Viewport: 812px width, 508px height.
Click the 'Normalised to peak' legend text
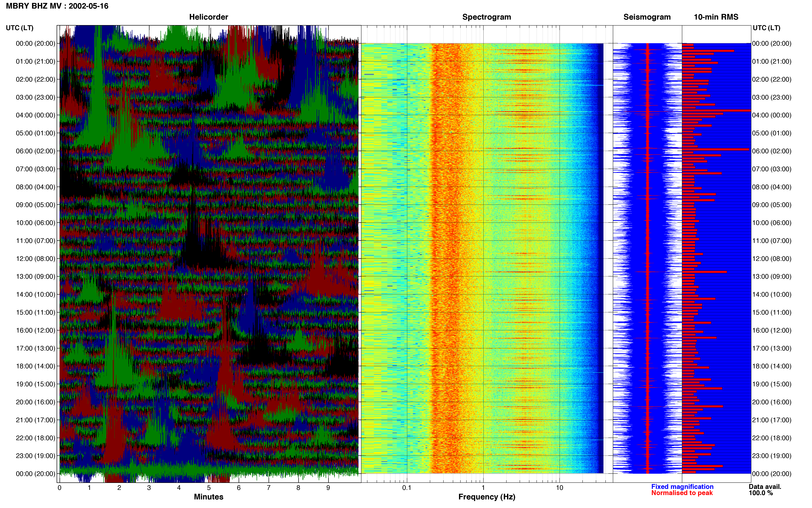coord(682,493)
